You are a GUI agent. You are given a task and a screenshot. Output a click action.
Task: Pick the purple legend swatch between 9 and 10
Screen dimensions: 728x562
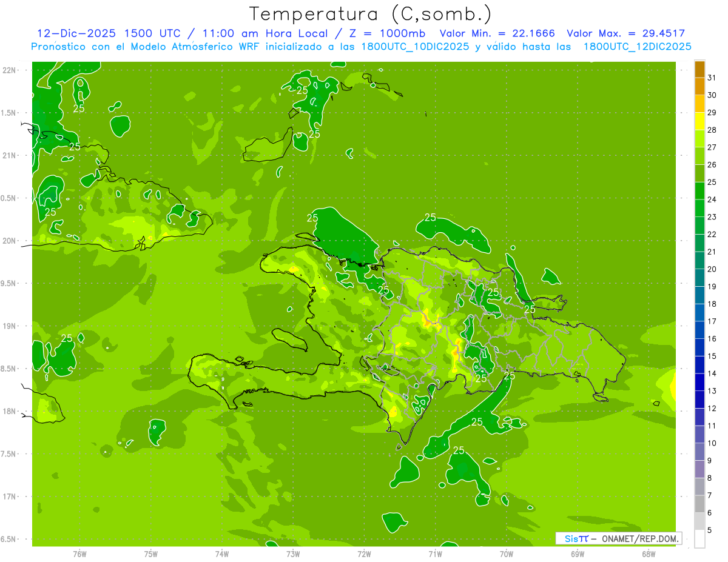click(699, 452)
